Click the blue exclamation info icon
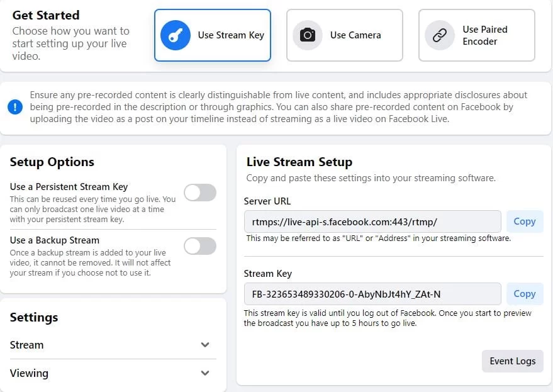Screen dimensions: 553x392 pyautogui.click(x=15, y=107)
